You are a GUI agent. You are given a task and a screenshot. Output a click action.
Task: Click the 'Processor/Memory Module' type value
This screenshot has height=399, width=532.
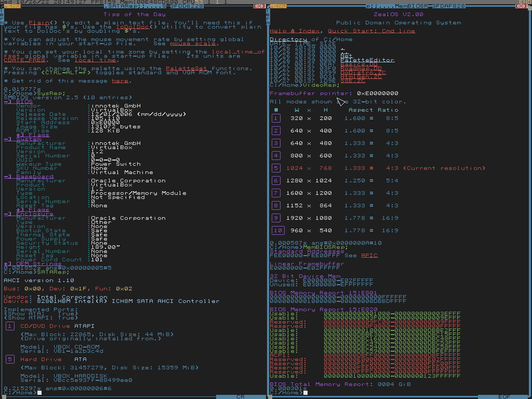[139, 193]
